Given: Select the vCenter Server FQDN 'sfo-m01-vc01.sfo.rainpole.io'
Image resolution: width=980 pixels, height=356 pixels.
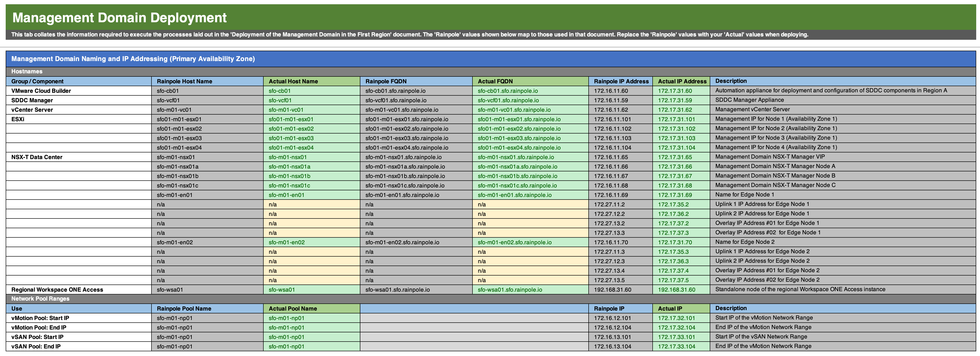Looking at the screenshot, I should [x=401, y=109].
